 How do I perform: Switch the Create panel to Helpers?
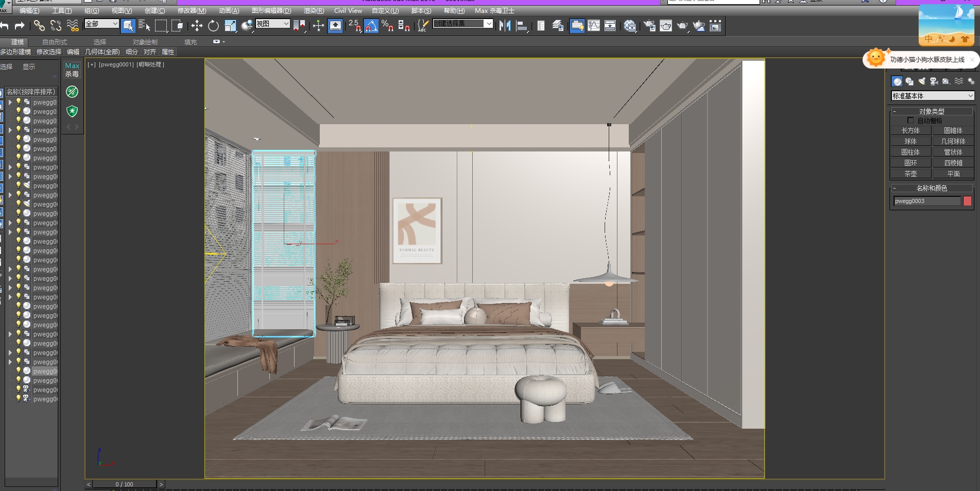(947, 81)
